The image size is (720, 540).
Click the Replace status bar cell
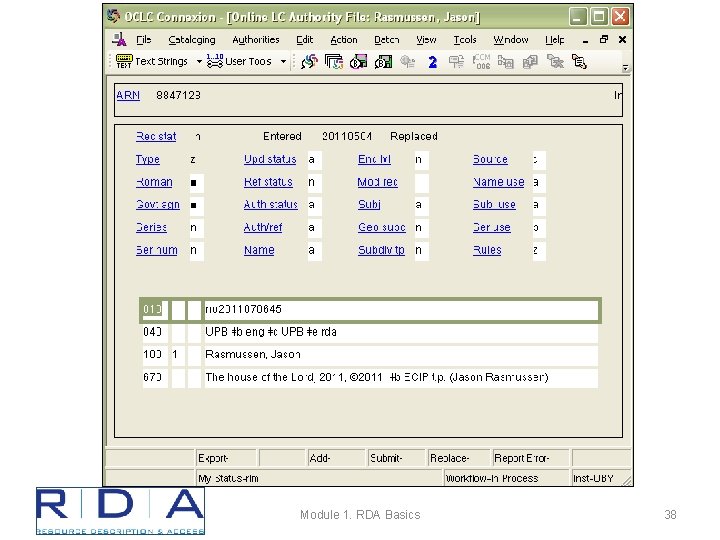coord(458,458)
